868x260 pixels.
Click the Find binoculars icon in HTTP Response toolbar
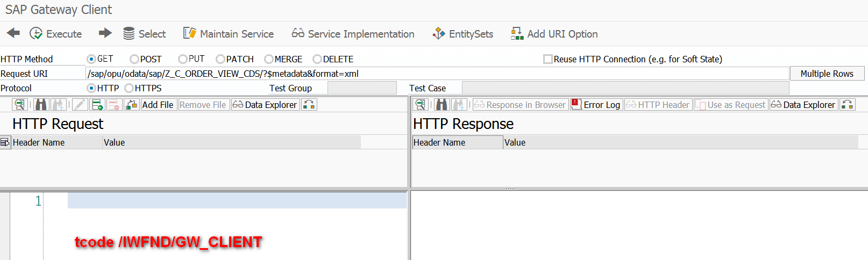[x=442, y=105]
